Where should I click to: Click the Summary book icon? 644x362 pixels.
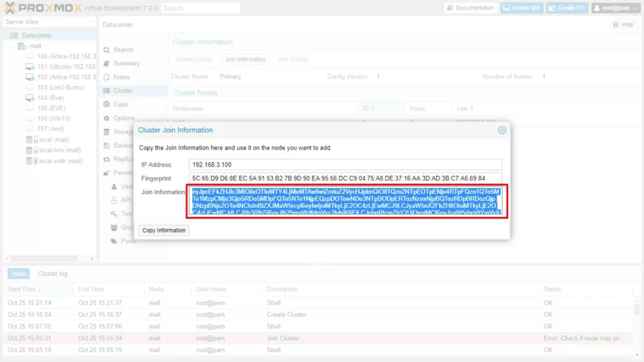[107, 63]
